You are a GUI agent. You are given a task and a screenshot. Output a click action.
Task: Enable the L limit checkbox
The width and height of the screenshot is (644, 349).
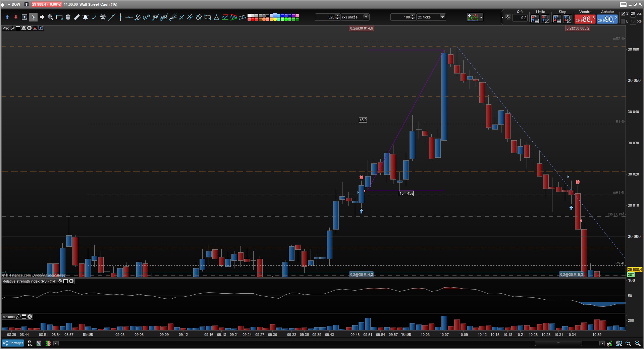click(623, 21)
